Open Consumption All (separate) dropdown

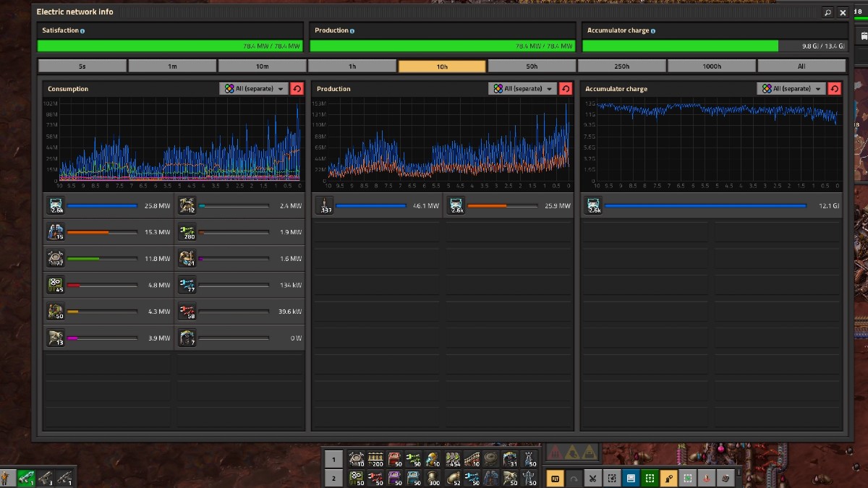pyautogui.click(x=253, y=89)
